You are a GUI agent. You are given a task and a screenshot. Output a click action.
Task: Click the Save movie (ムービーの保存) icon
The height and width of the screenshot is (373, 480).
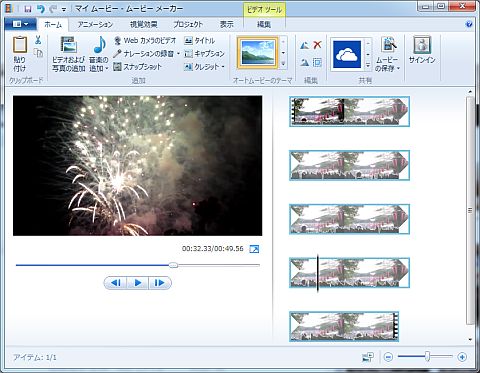click(x=388, y=45)
